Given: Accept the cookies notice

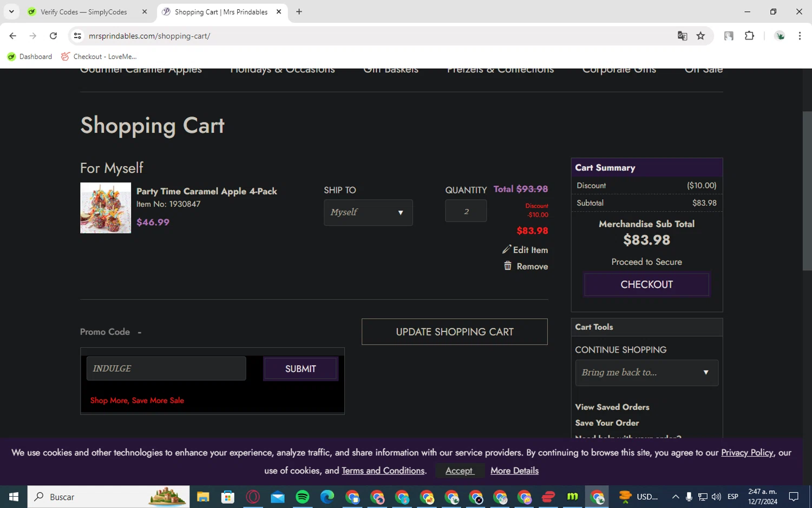Looking at the screenshot, I should 459,471.
